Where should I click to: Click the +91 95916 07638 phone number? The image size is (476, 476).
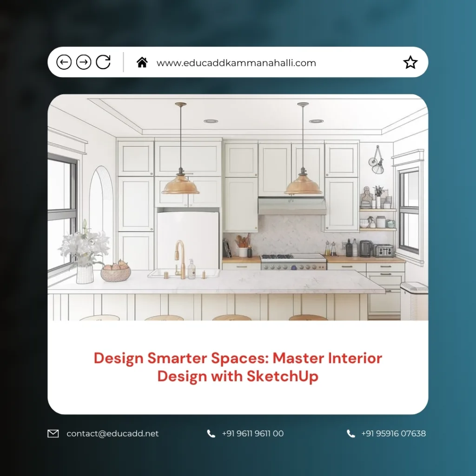pos(393,433)
